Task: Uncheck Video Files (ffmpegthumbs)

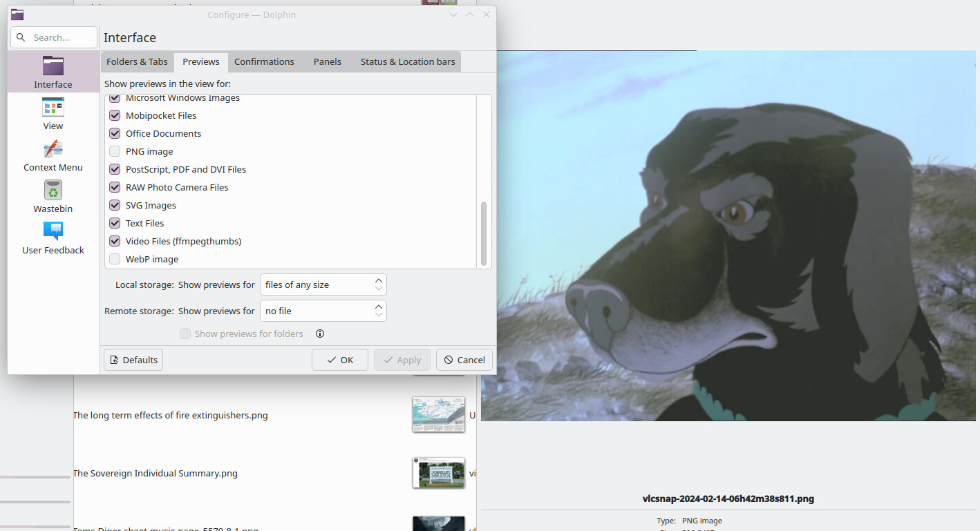Action: click(x=115, y=241)
